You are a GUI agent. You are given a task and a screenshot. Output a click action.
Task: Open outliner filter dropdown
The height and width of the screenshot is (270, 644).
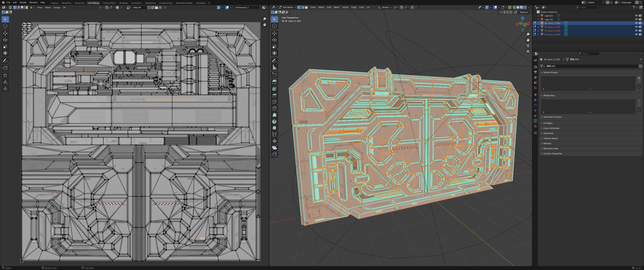point(635,7)
